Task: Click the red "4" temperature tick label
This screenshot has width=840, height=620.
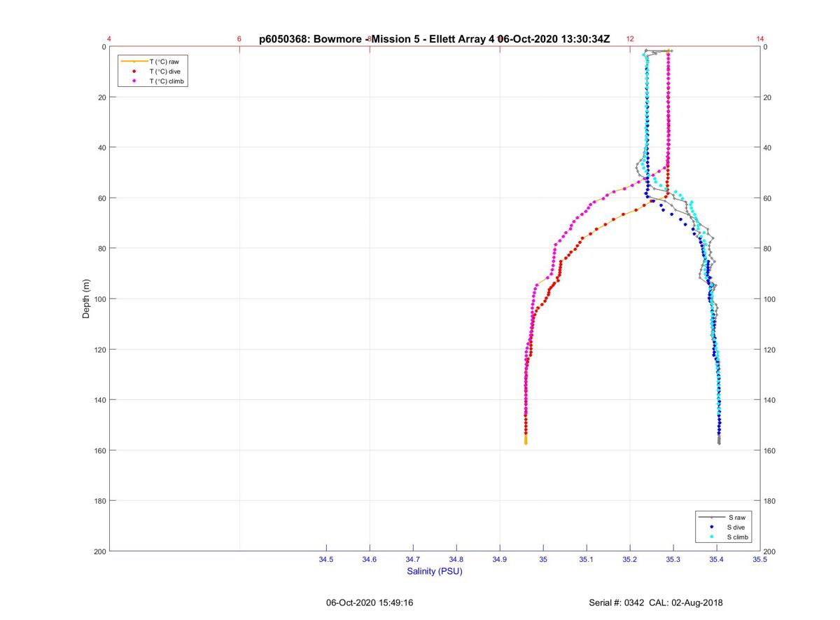Action: pyautogui.click(x=109, y=39)
